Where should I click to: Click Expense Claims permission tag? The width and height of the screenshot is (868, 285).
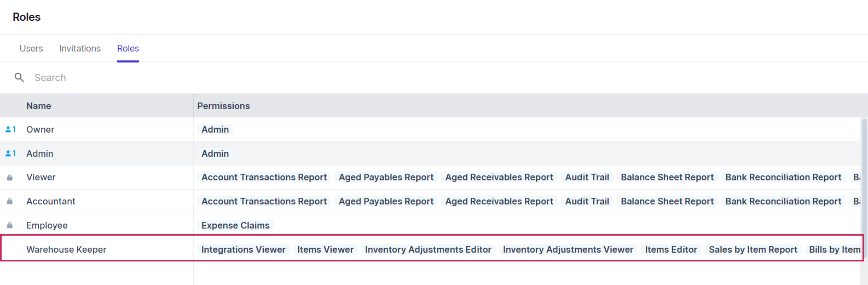pos(235,225)
